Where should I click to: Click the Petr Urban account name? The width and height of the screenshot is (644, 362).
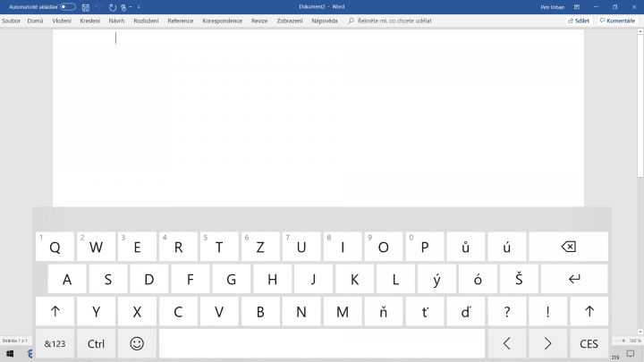[552, 7]
